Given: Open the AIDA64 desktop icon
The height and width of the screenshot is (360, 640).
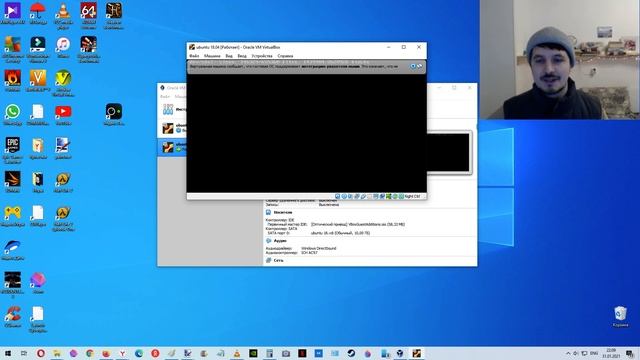Looking at the screenshot, I should point(89,16).
